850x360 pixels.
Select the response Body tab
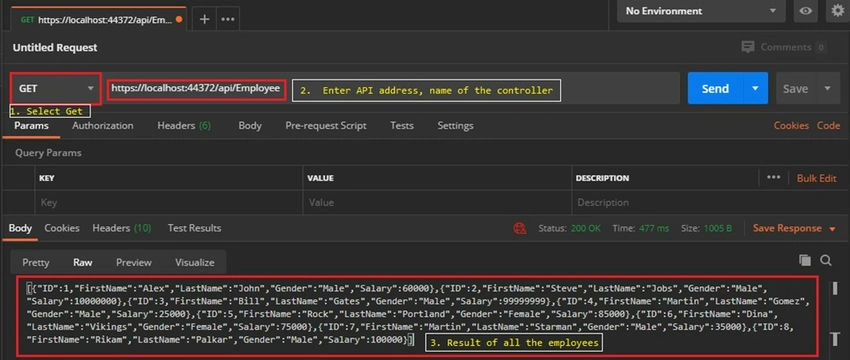tap(20, 228)
